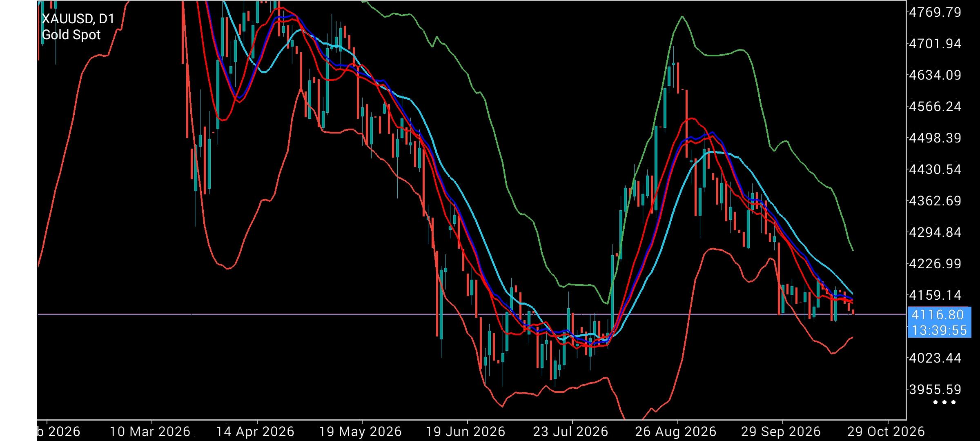Click the 4566.24 price scale label
Screen dimensions: 980x441
[935, 107]
